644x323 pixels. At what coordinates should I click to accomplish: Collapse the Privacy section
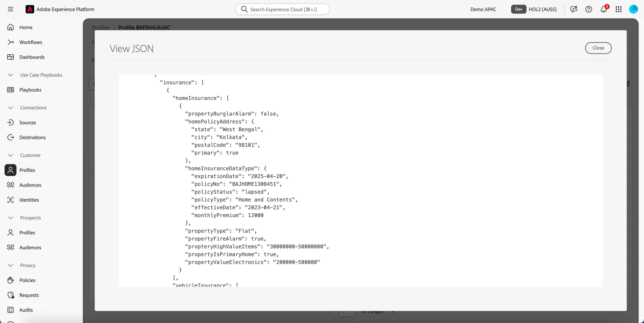coord(10,265)
